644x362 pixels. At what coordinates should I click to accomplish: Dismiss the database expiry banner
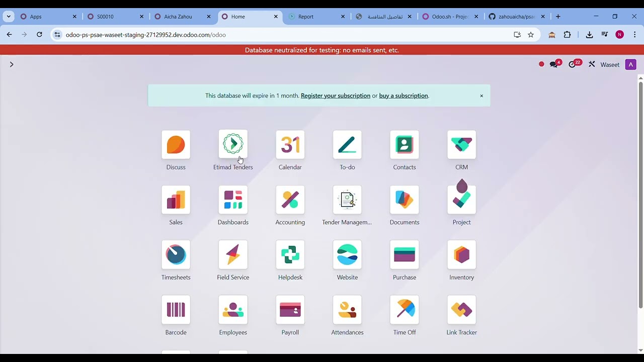point(481,96)
